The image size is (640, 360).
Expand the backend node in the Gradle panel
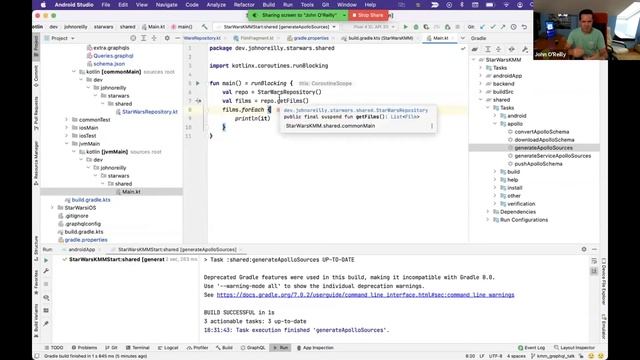click(x=480, y=84)
